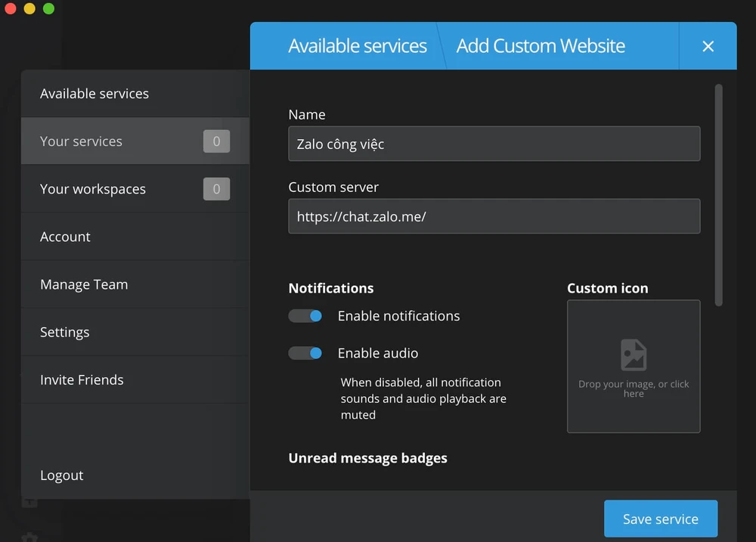
Task: Go back to Available services in the header breadcrumb
Action: (x=357, y=46)
